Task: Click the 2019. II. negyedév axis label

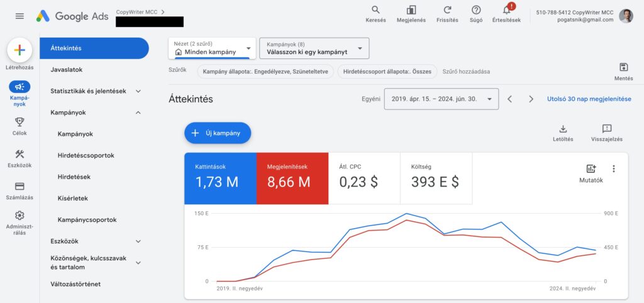Action: click(240, 289)
